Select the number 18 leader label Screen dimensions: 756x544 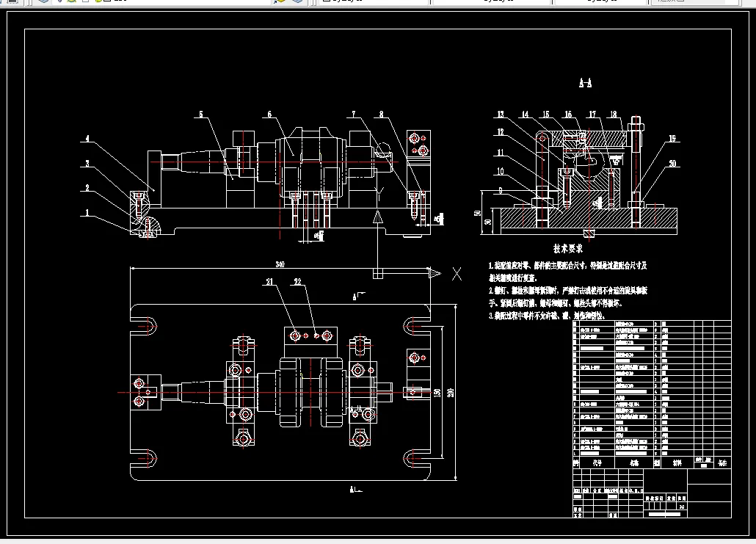(x=613, y=115)
